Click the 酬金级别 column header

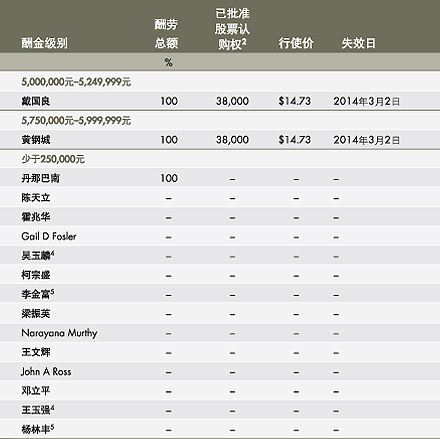tap(44, 43)
